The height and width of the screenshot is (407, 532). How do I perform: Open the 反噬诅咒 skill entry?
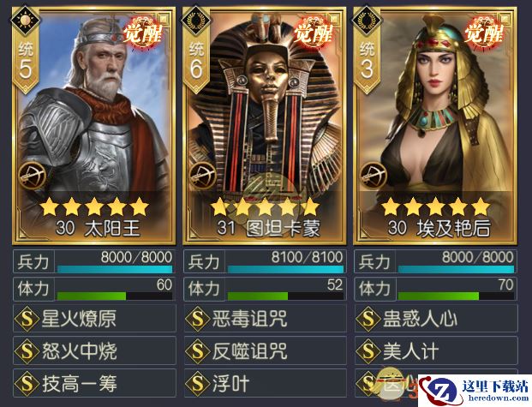pos(266,351)
